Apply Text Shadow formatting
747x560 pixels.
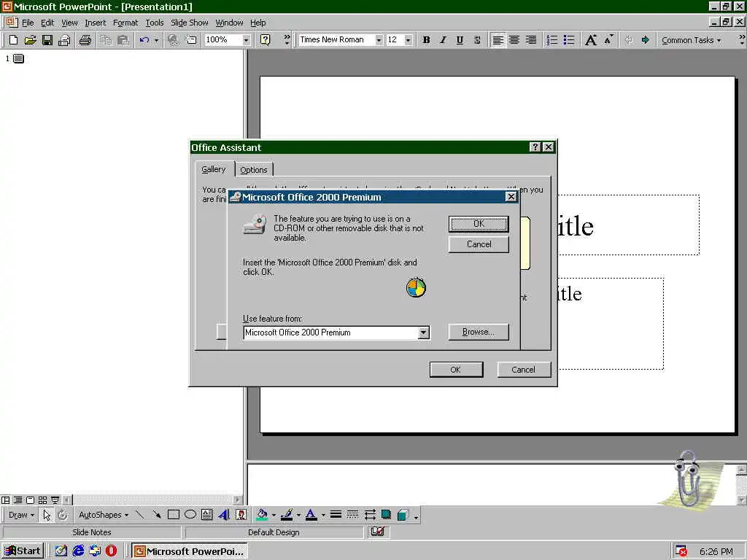(477, 40)
